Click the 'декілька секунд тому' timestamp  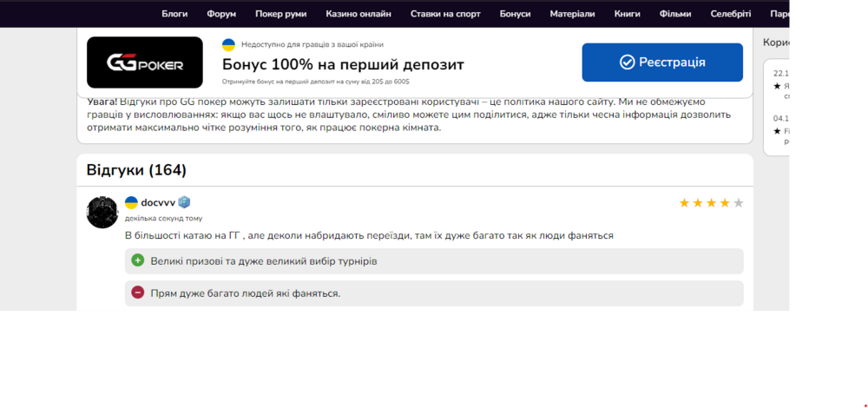[x=164, y=218]
